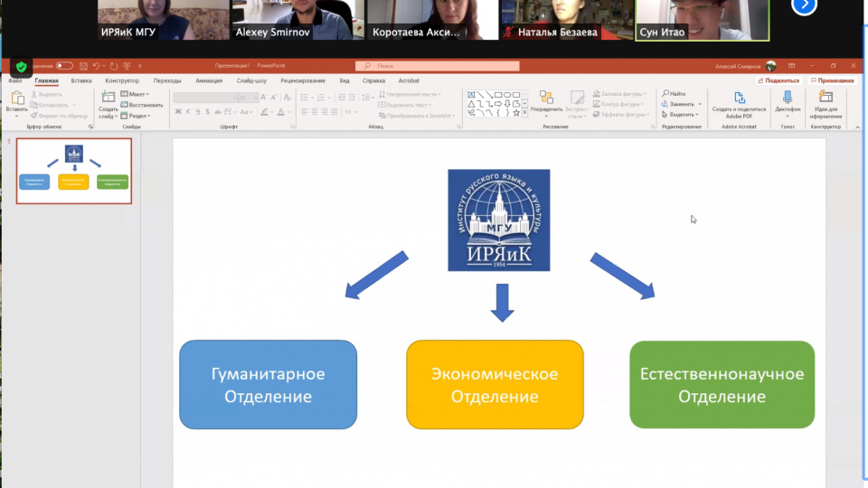Collapse the ribbon chevron
The image size is (868, 488).
pos(857,127)
